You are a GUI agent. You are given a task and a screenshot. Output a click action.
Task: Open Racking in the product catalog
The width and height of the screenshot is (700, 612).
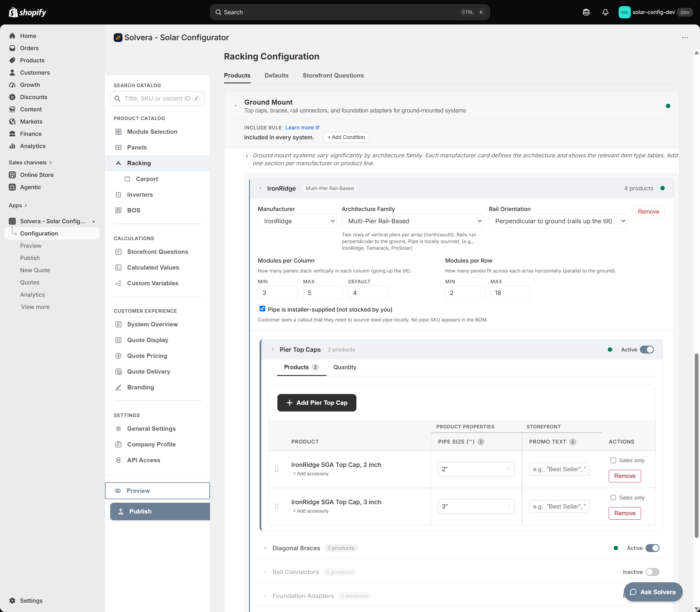tap(157, 163)
